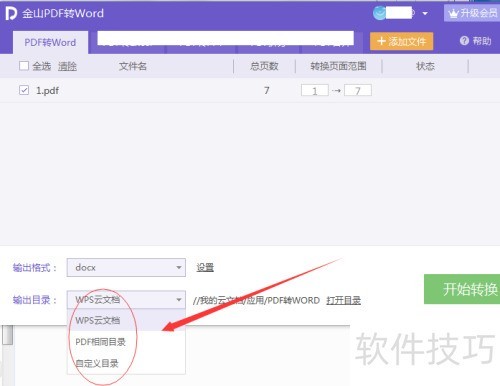Click the 清除 clear link
The height and width of the screenshot is (386, 500).
pyautogui.click(x=67, y=66)
